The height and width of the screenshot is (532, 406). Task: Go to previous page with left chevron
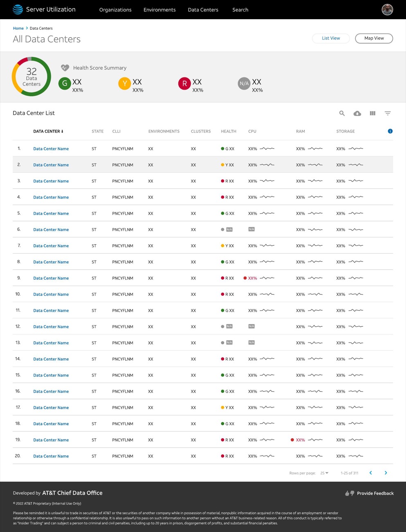(371, 473)
